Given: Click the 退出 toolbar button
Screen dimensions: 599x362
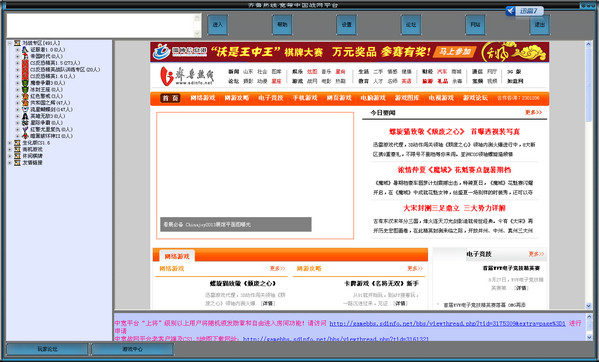Looking at the screenshot, I should pos(540,25).
